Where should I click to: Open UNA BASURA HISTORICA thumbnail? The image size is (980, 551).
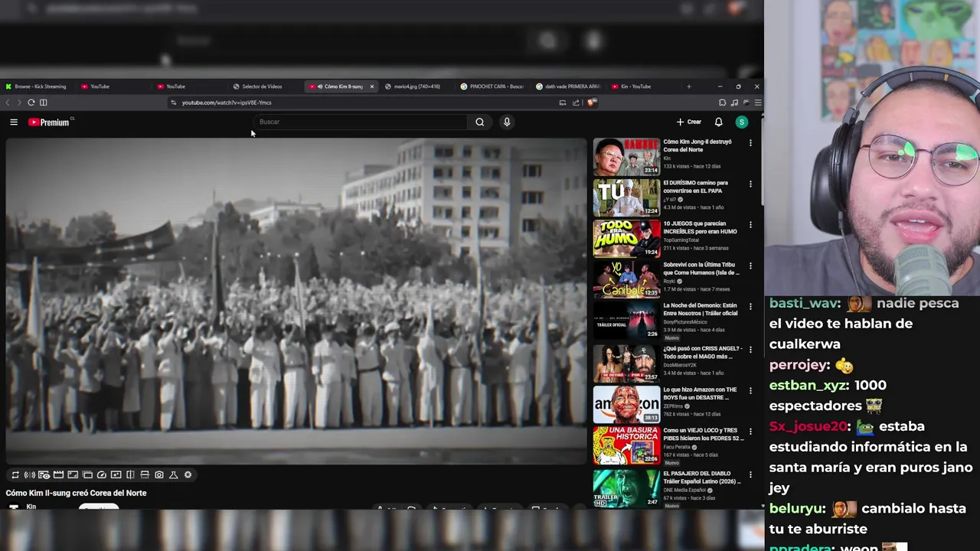point(626,445)
